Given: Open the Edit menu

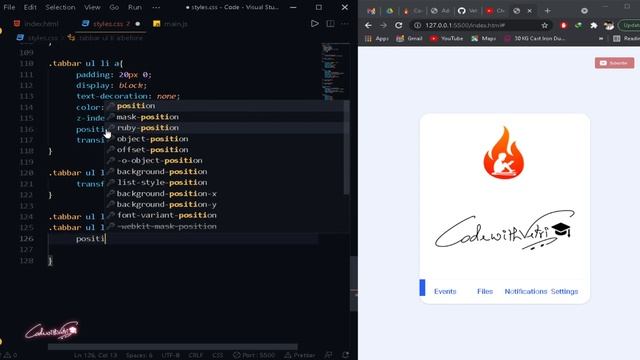Looking at the screenshot, I should pos(30,7).
